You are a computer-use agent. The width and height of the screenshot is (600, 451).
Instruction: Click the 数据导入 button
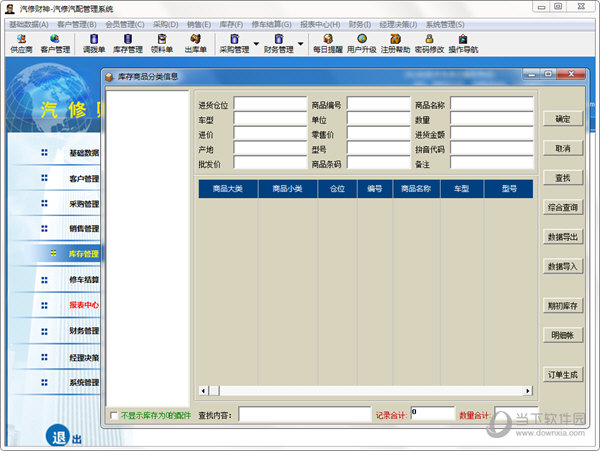click(563, 267)
